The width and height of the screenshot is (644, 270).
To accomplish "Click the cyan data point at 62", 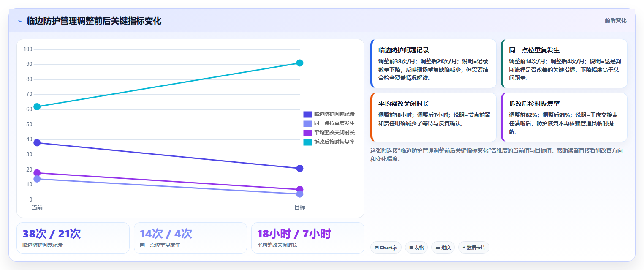I will [37, 106].
